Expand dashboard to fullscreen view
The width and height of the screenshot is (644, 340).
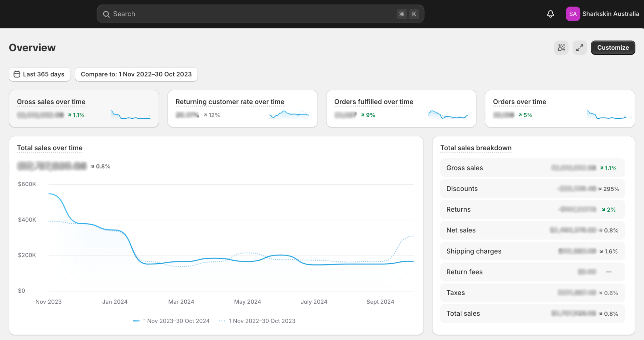[x=580, y=48]
